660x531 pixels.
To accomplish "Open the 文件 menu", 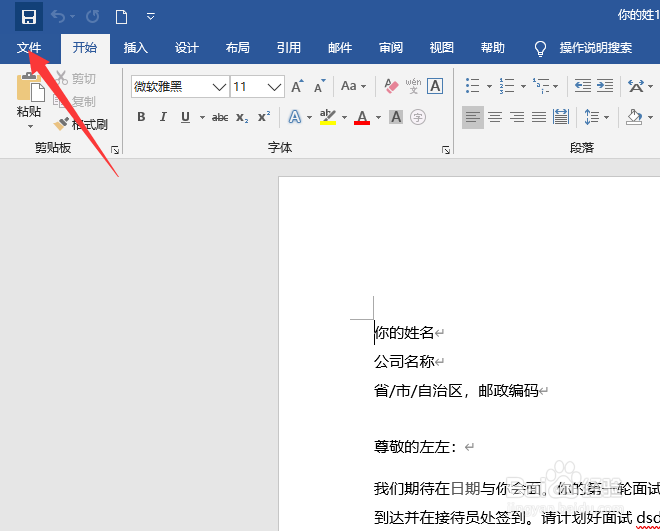I will pos(29,48).
